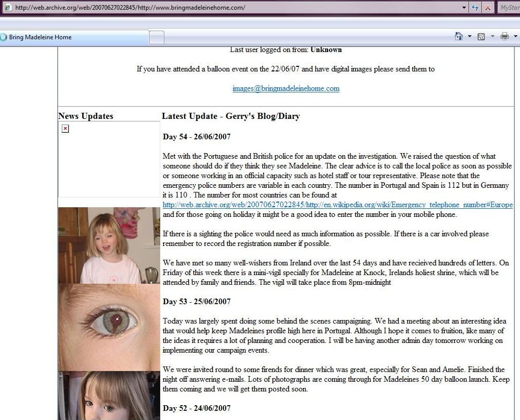Expand the Home button dropdown arrow
520x420 pixels.
tap(469, 37)
